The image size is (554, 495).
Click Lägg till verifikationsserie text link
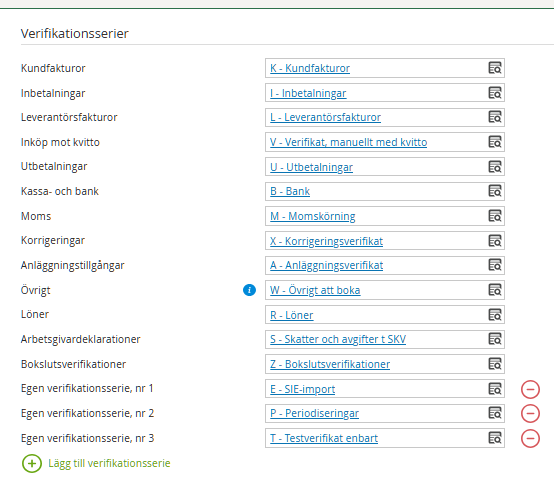coord(109,463)
